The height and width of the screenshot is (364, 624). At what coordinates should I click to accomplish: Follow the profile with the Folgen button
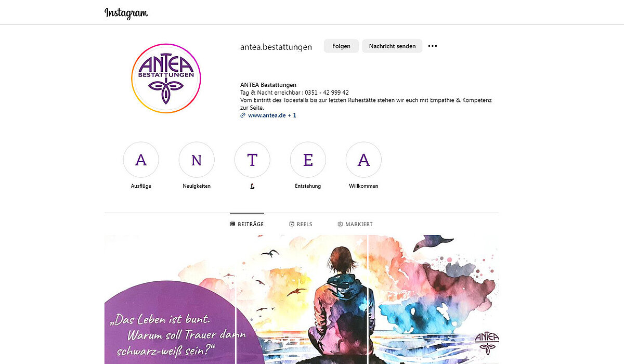tap(341, 46)
